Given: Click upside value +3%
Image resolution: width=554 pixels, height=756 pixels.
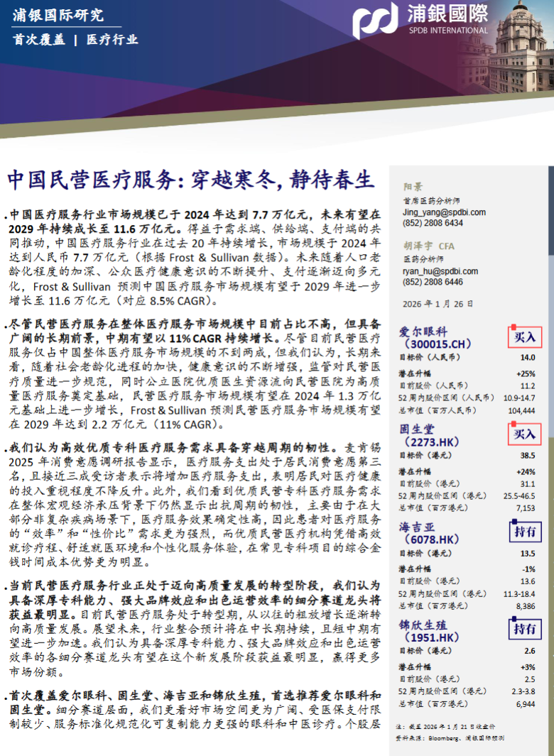Looking at the screenshot, I should [528, 667].
